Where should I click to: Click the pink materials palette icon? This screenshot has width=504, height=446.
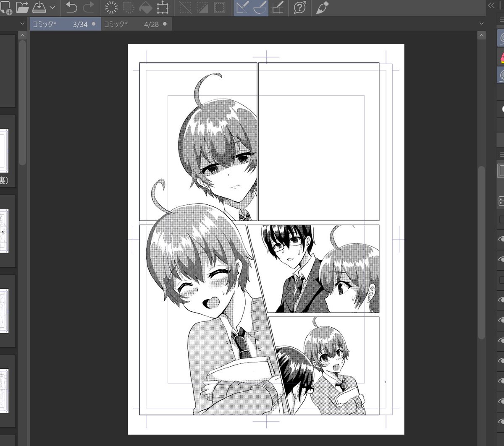(x=501, y=56)
